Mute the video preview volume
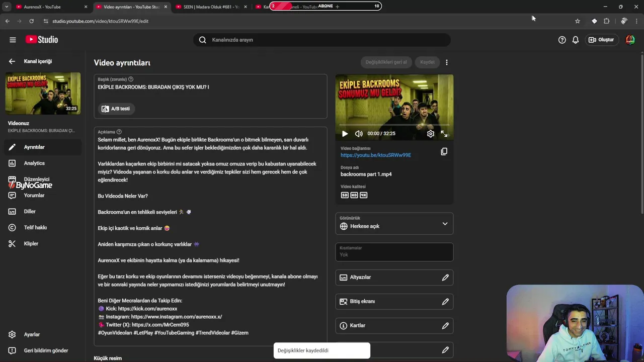The width and height of the screenshot is (644, 362). click(x=359, y=134)
